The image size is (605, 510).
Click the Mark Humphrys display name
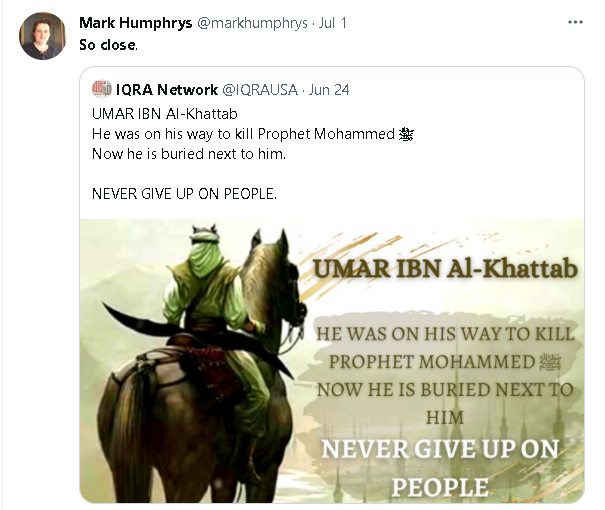[x=135, y=23]
